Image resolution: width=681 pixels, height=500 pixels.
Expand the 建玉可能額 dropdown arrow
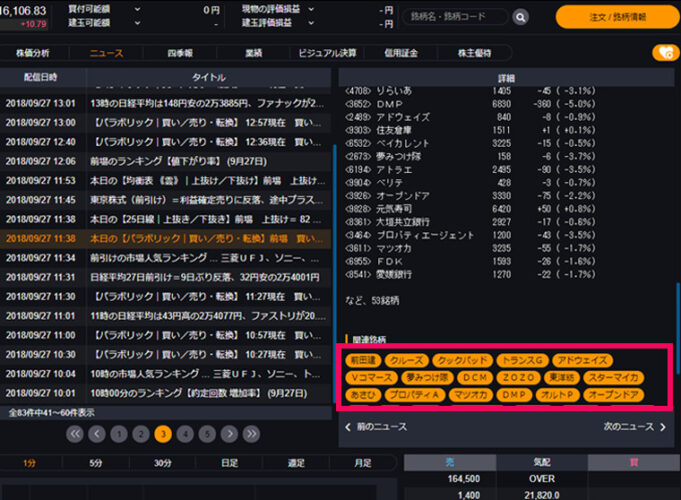click(x=137, y=23)
